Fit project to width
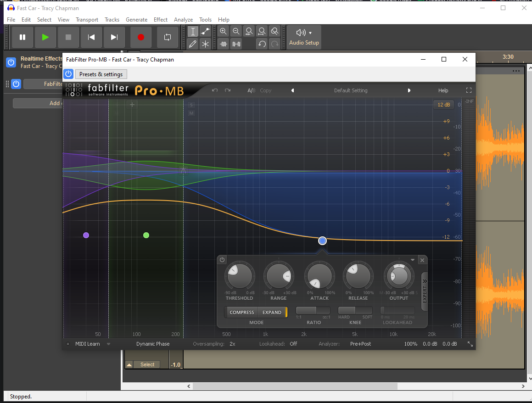This screenshot has height=403, width=532. point(262,32)
